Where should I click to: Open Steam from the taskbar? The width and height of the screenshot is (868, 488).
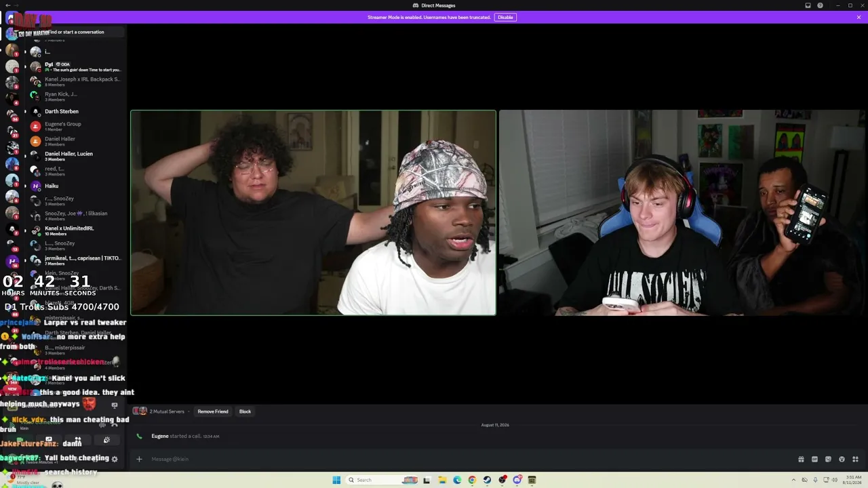point(487,480)
